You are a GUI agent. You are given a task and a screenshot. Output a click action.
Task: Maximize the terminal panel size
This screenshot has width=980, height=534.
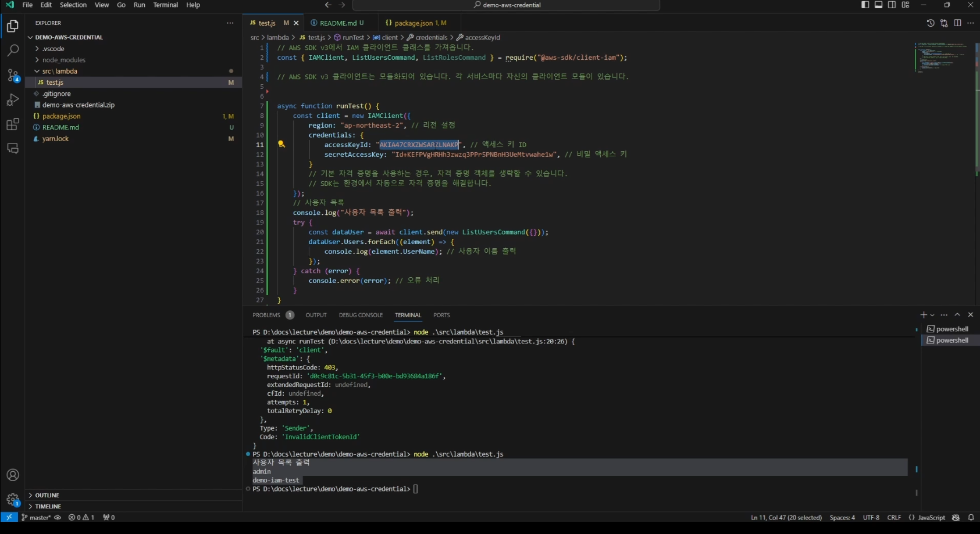coord(957,315)
